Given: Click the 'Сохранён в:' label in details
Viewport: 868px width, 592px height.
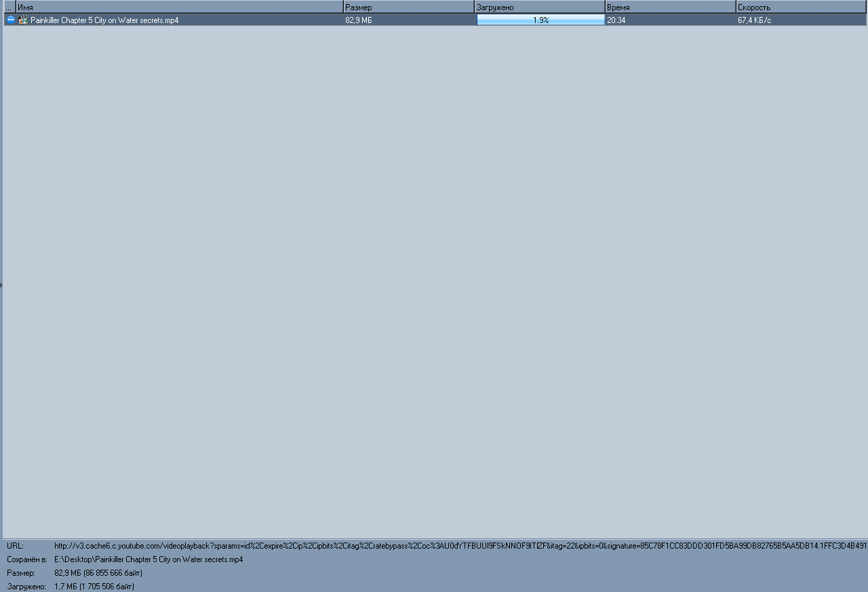Looking at the screenshot, I should [26, 559].
